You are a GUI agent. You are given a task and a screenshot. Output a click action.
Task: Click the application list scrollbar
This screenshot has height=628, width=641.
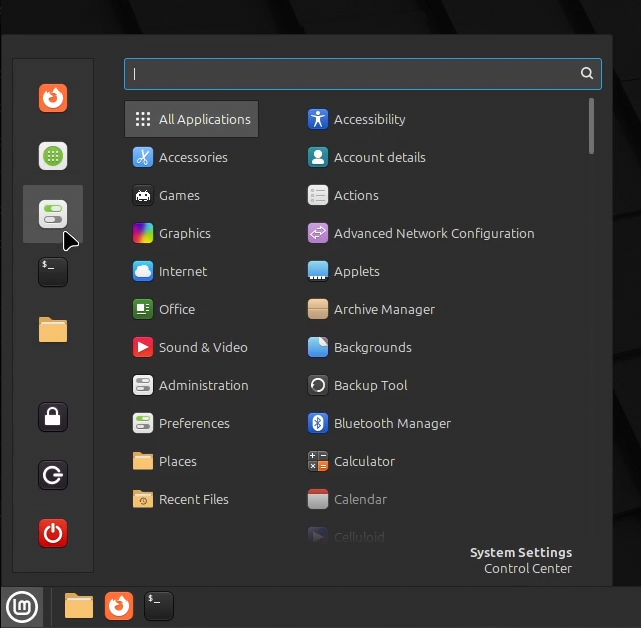pyautogui.click(x=591, y=126)
